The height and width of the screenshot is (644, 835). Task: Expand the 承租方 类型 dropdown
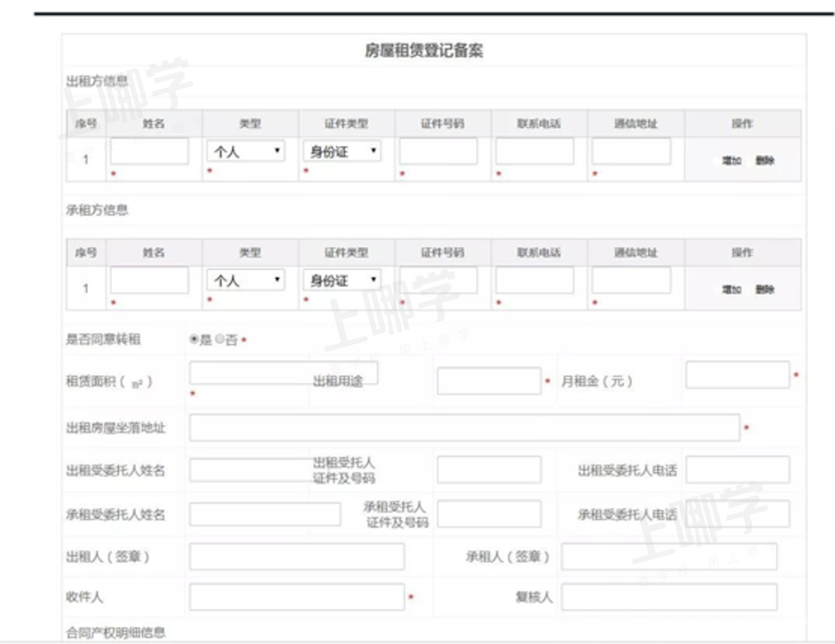coord(246,281)
